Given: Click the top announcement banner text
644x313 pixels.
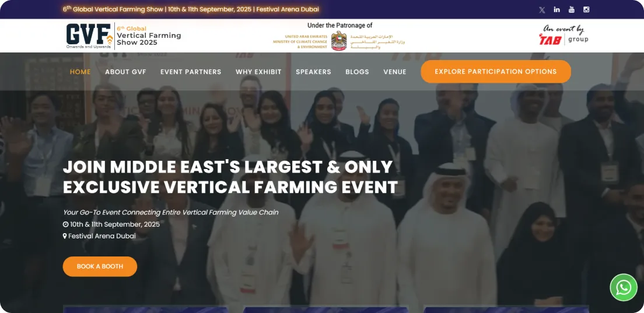Looking at the screenshot, I should click(191, 9).
